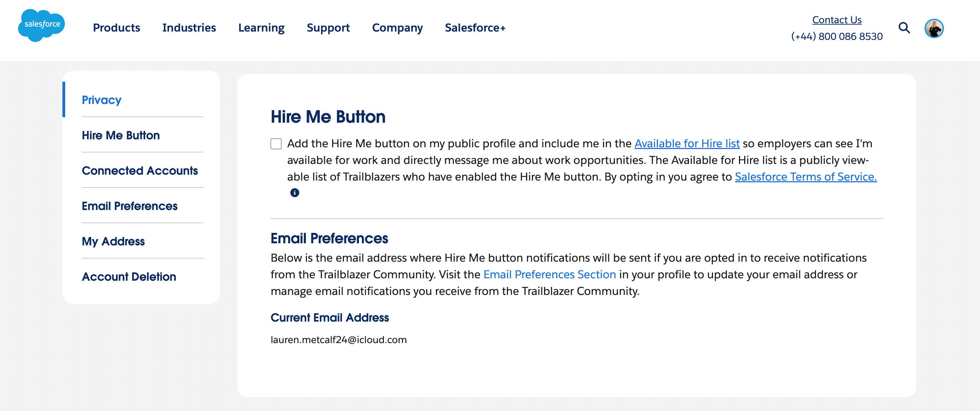980x411 pixels.
Task: Open the Company menu
Action: pyautogui.click(x=397, y=28)
